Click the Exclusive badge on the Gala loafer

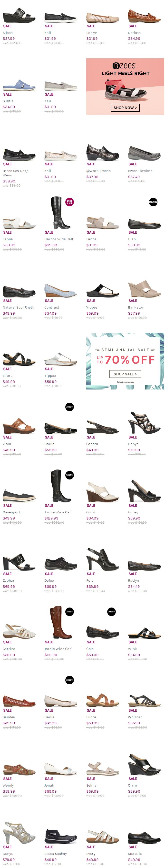coord(111,612)
